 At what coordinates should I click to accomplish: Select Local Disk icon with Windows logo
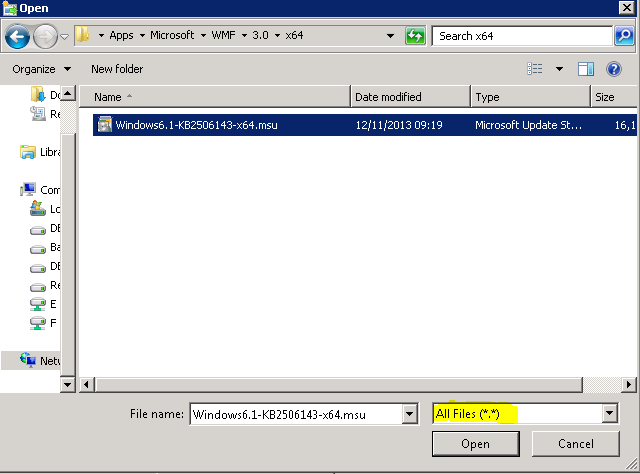coord(38,209)
